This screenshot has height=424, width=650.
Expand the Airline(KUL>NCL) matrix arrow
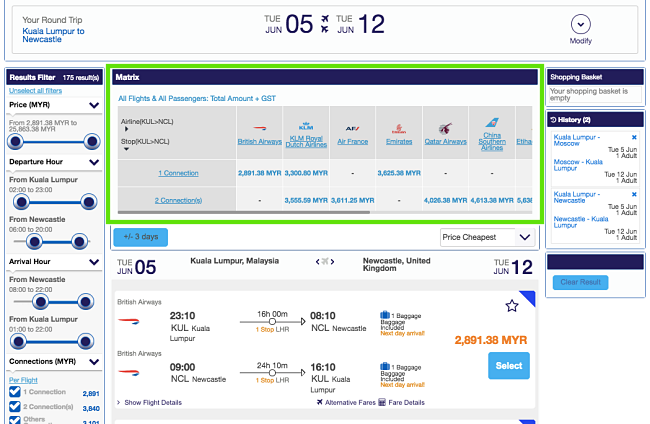click(126, 129)
